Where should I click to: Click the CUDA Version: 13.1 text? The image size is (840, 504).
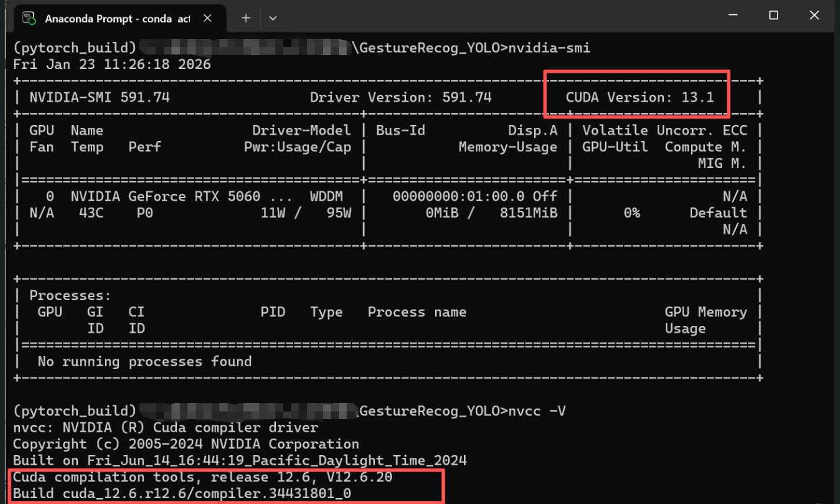point(640,97)
